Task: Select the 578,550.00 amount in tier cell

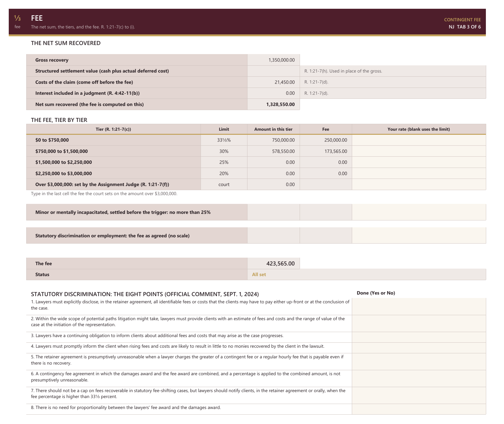Action: [273, 151]
